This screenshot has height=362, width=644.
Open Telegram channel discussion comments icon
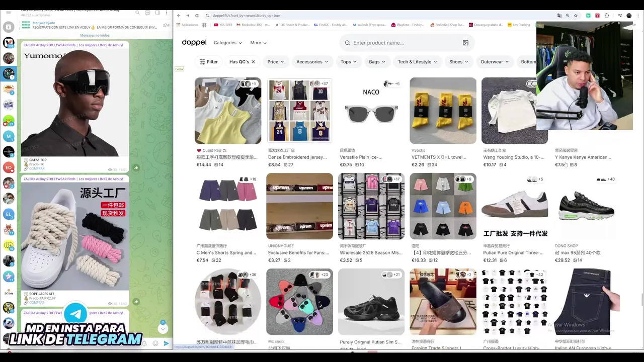coord(147,13)
